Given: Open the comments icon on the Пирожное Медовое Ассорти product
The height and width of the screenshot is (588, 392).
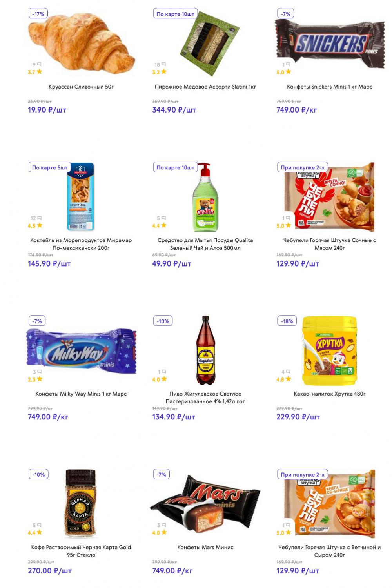Looking at the screenshot, I should (163, 64).
